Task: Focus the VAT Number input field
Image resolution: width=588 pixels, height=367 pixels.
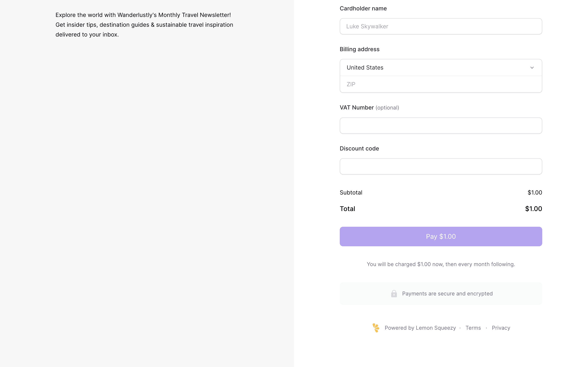Action: pos(441,125)
